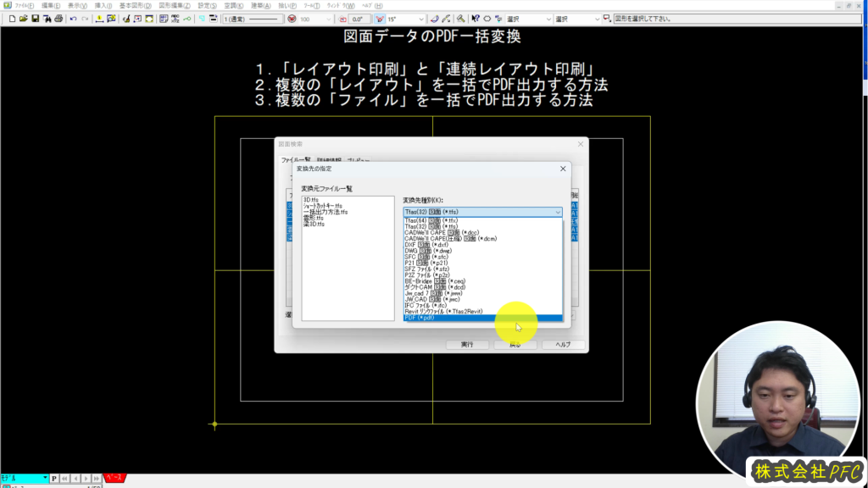This screenshot has width=868, height=488.
Task: Expand the 15° angle dropdown
Action: click(421, 19)
